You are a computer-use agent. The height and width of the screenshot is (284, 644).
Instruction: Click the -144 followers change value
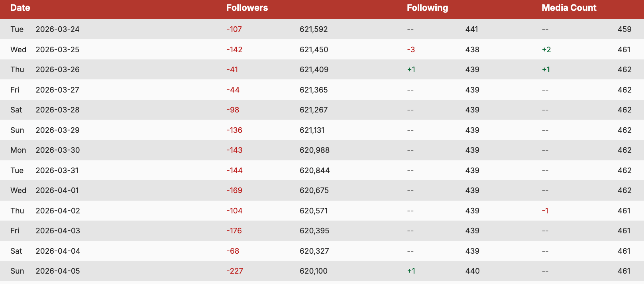point(234,170)
